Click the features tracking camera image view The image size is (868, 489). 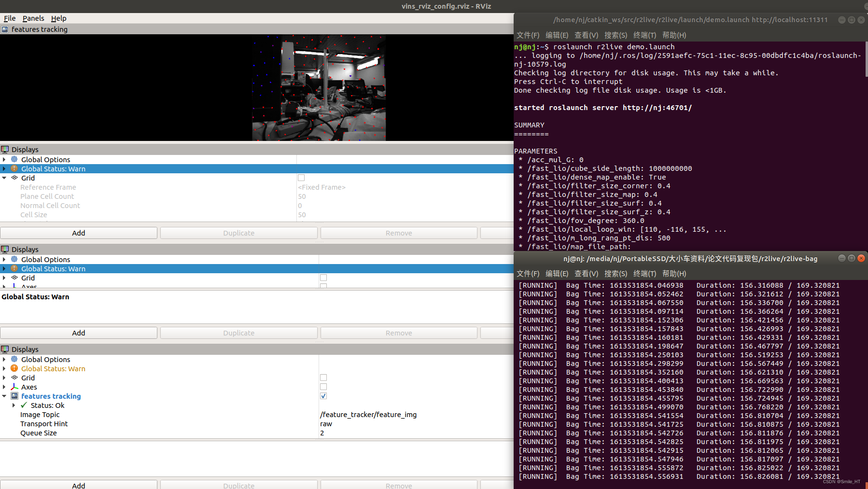click(x=319, y=87)
